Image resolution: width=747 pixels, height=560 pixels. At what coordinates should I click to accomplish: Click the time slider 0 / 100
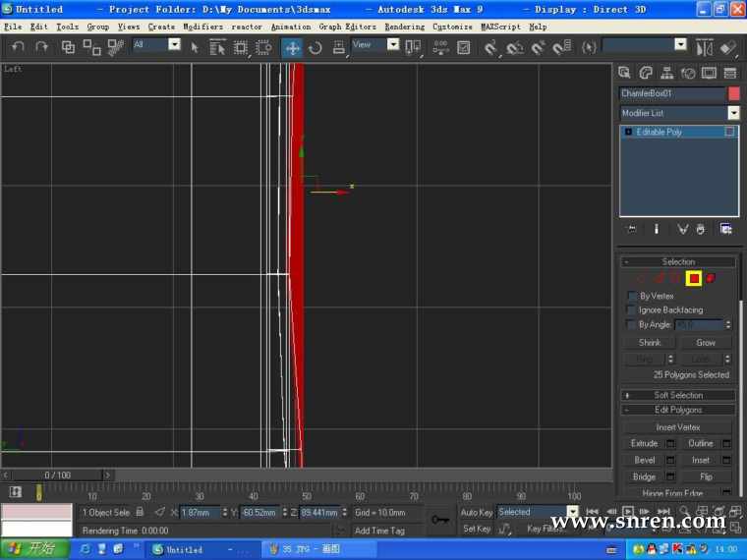(x=57, y=476)
